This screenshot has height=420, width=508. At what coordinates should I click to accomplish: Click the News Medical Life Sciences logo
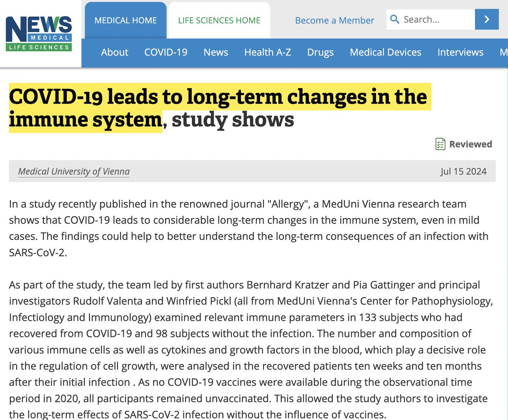tap(39, 34)
